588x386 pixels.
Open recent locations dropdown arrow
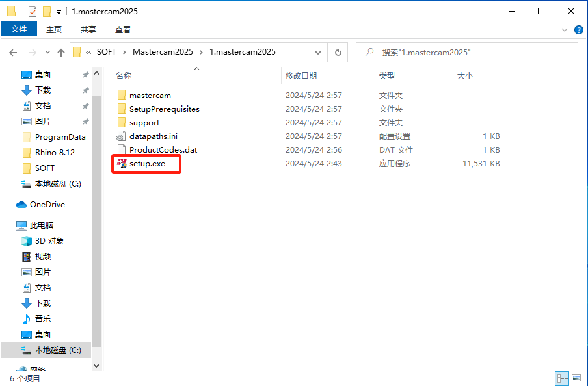47,53
